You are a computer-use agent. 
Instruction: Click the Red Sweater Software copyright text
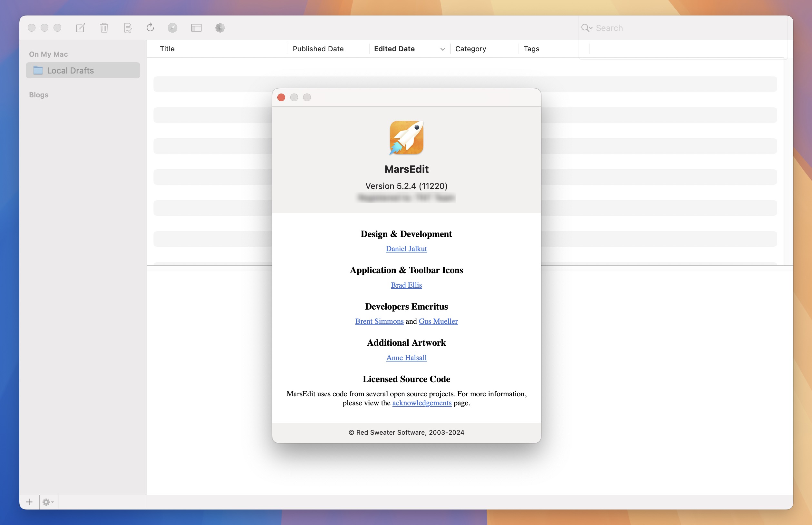[x=406, y=432]
